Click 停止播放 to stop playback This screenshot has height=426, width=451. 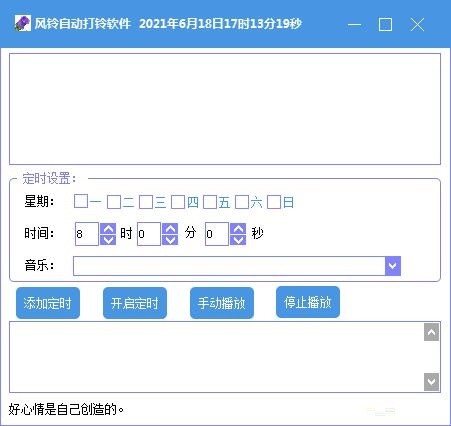[308, 302]
